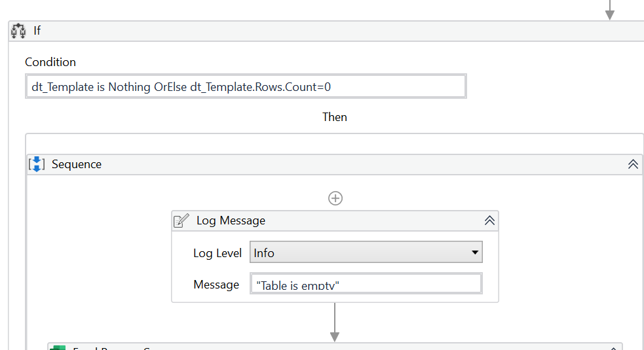Click the Log Level dropdown arrow

(x=475, y=253)
